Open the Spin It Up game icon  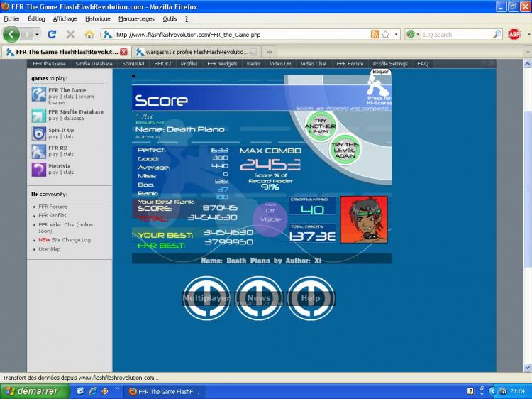(x=38, y=133)
